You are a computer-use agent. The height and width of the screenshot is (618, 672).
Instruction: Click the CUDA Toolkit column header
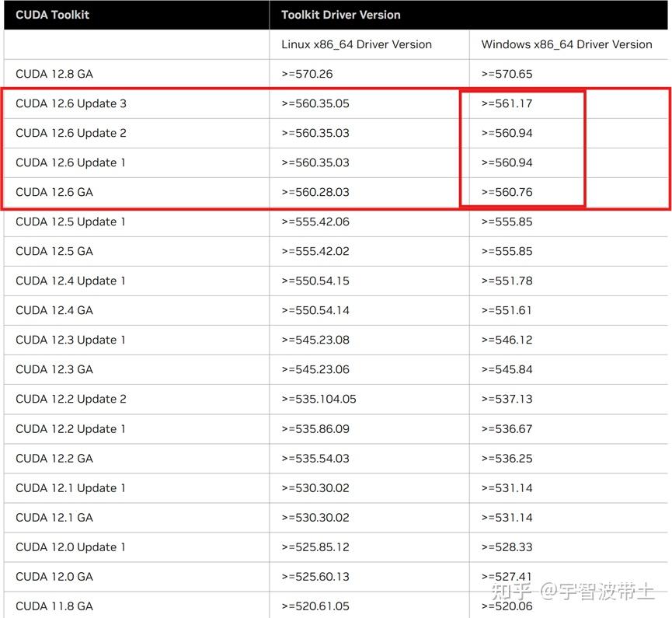pos(51,15)
